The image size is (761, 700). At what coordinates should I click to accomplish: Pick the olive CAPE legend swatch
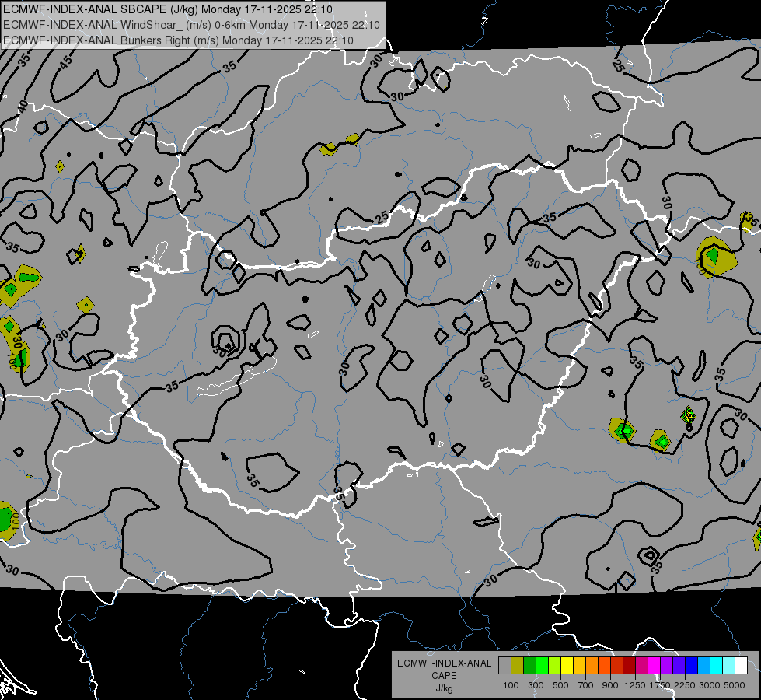pos(518,666)
